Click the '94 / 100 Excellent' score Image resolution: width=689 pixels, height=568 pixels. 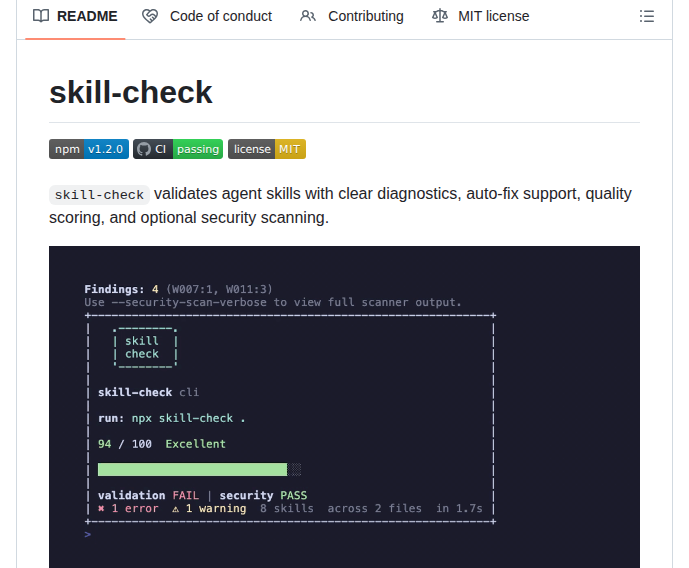click(162, 444)
